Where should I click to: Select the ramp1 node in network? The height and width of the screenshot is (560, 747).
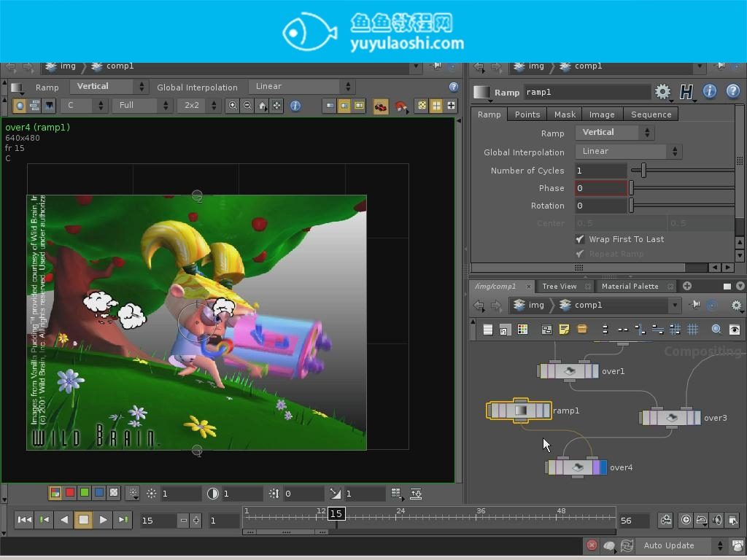(x=519, y=410)
